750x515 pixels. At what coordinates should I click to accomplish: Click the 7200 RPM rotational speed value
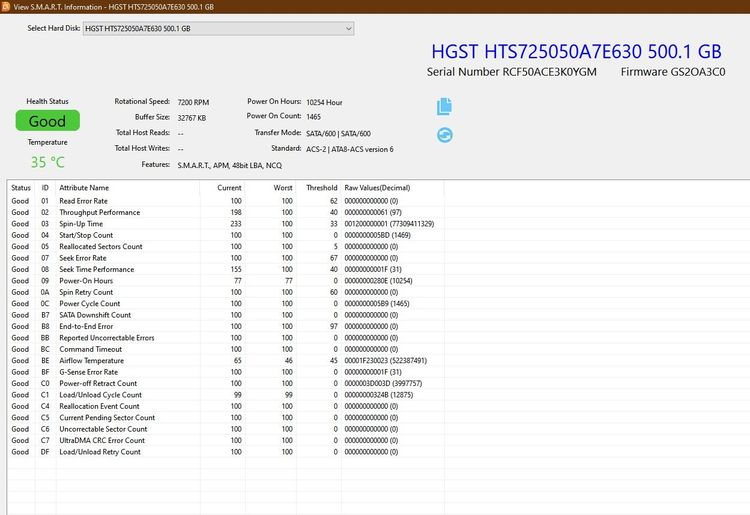[x=193, y=102]
